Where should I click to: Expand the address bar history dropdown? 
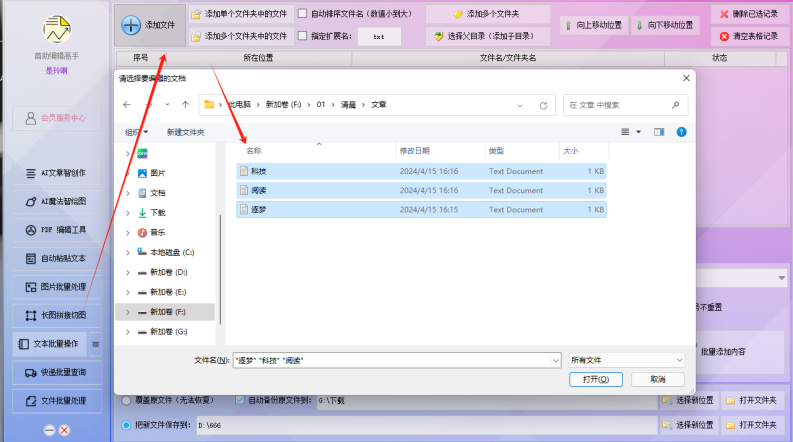point(520,105)
